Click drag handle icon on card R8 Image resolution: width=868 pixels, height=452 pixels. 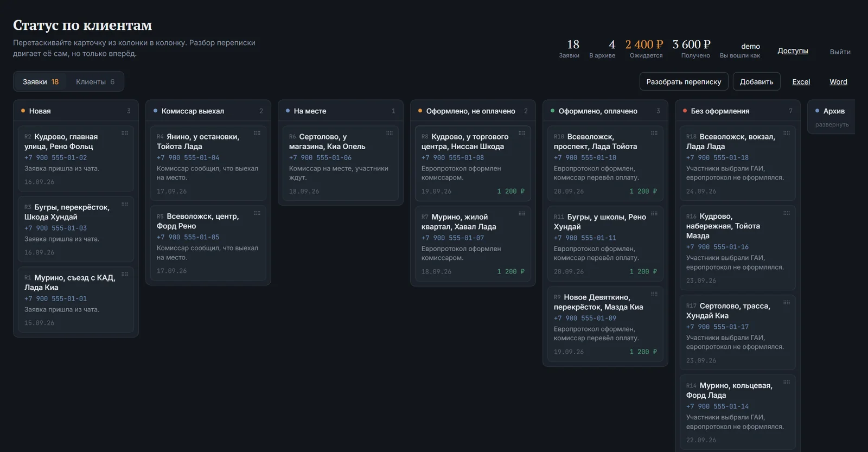[x=522, y=133]
